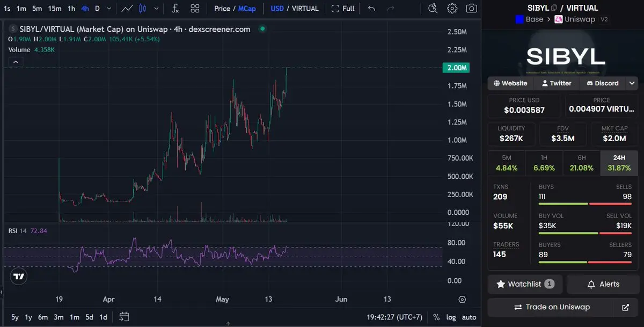Image resolution: width=644 pixels, height=327 pixels.
Task: Set chart range to 5y
Action: pos(14,317)
